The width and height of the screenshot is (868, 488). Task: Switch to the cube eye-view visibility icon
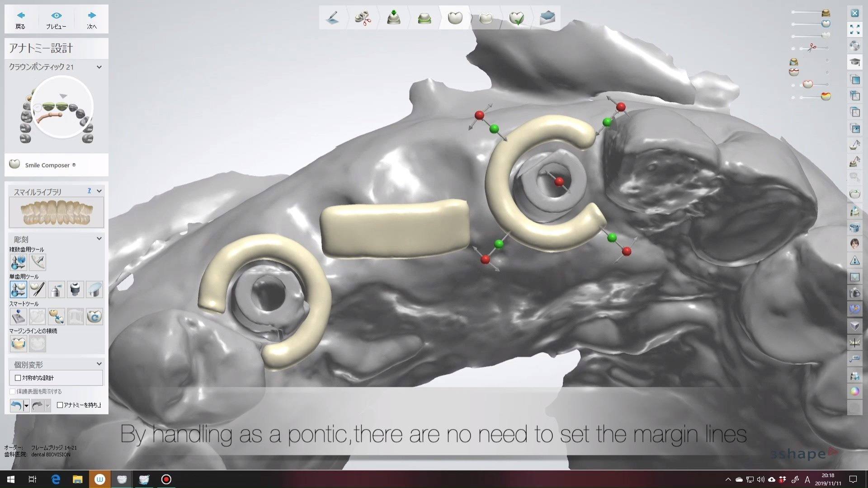click(x=854, y=128)
